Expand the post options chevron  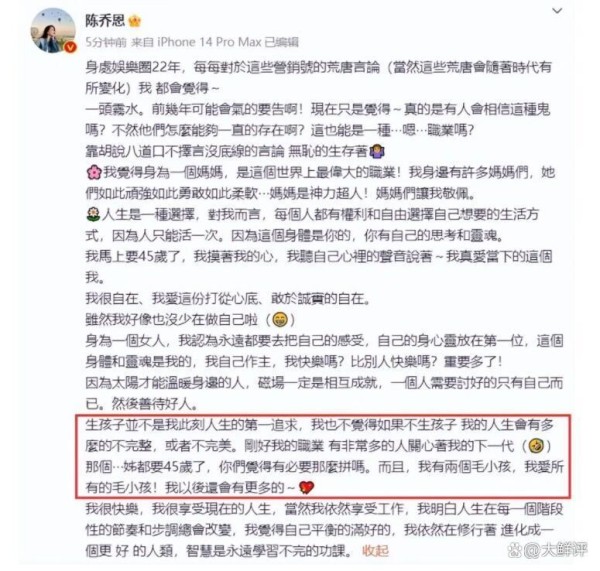point(557,11)
